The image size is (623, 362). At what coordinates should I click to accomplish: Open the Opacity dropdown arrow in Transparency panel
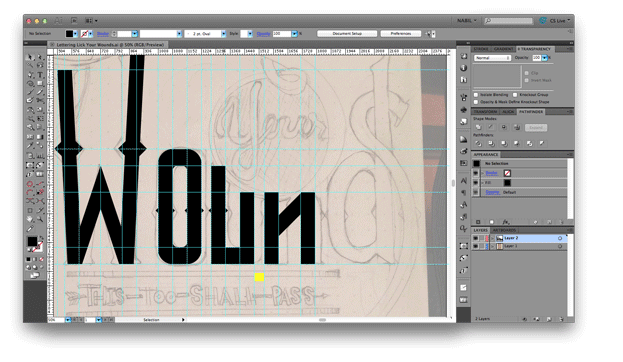pos(545,58)
